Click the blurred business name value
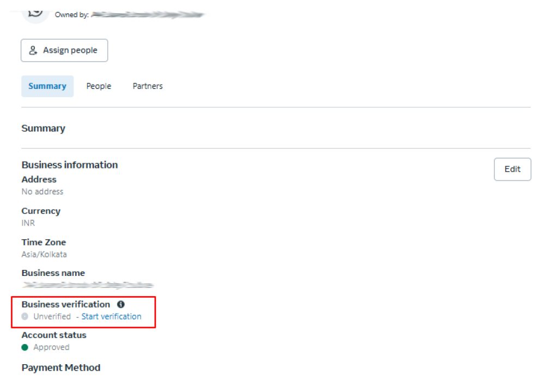 87,285
